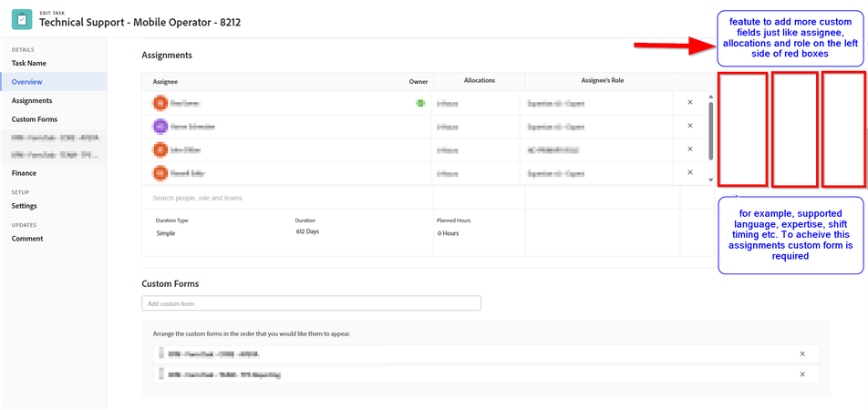This screenshot has width=868, height=410.
Task: Switch to the Settings section
Action: point(25,206)
